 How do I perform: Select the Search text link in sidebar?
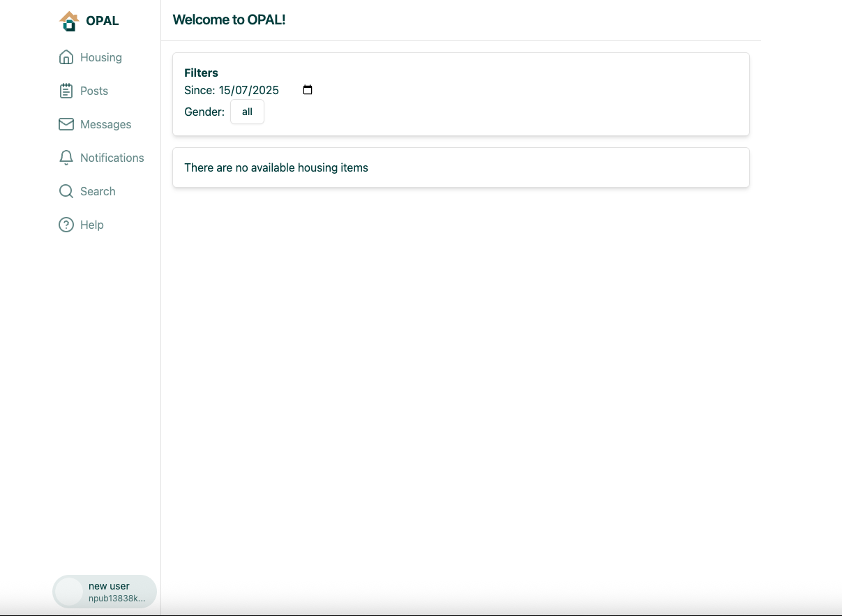click(x=98, y=191)
